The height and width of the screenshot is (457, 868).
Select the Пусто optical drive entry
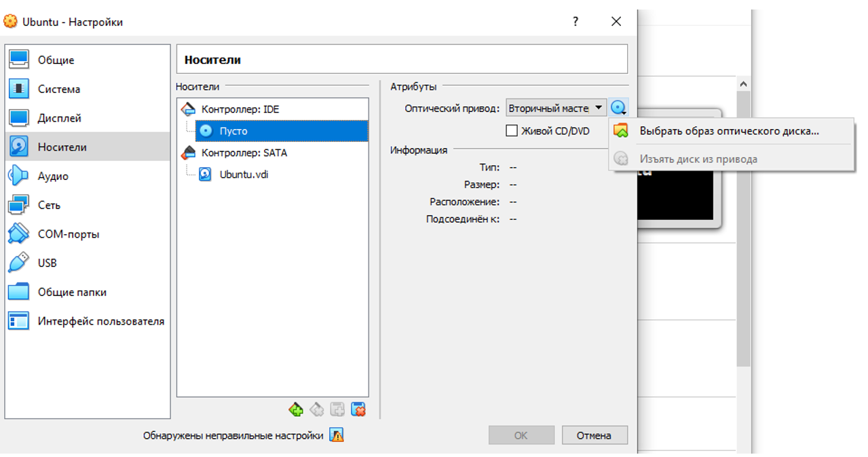(x=282, y=130)
